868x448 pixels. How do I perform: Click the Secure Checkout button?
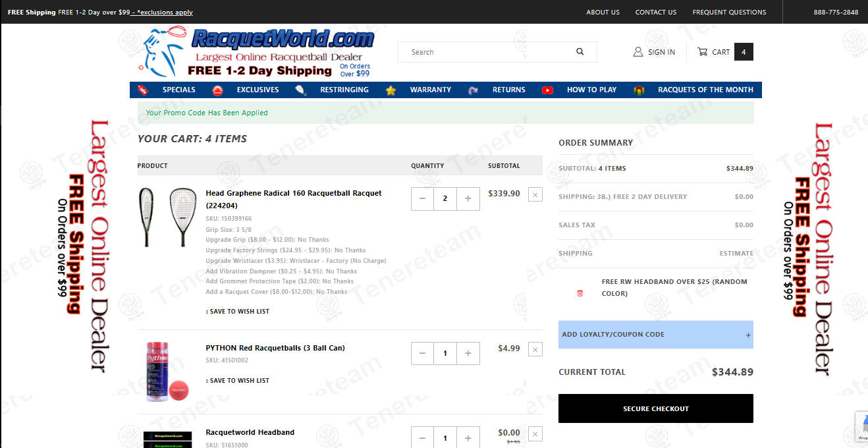tap(655, 408)
